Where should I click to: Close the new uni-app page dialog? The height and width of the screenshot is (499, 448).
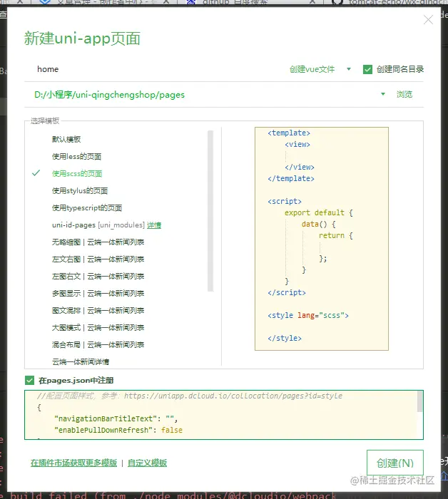coord(428,20)
